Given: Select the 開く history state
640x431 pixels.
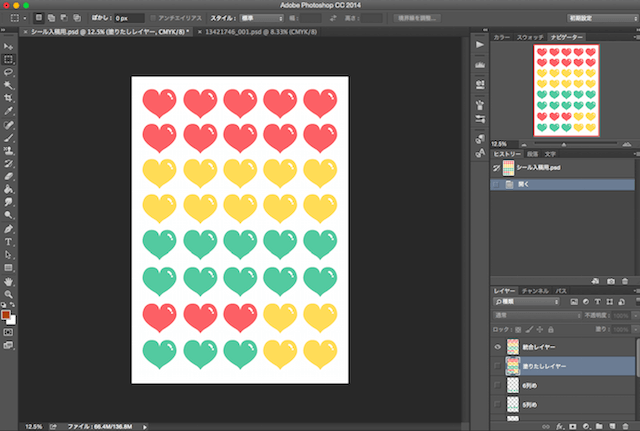Looking at the screenshot, I should [562, 184].
